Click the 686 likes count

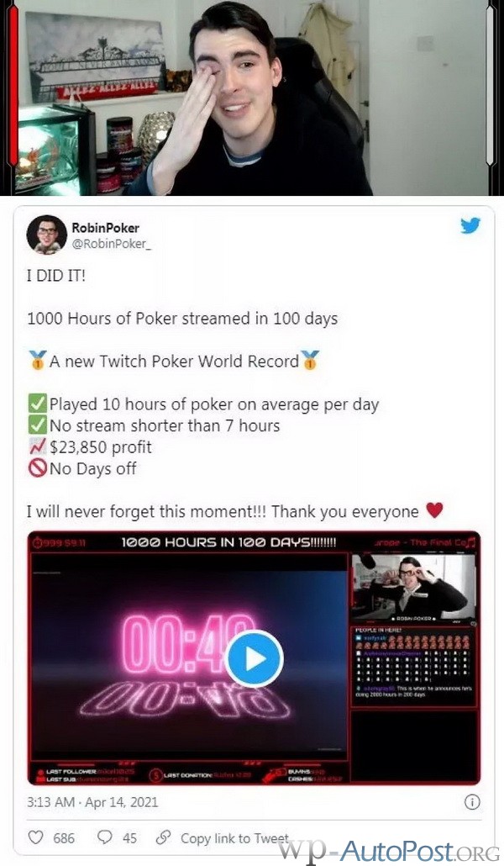(64, 838)
